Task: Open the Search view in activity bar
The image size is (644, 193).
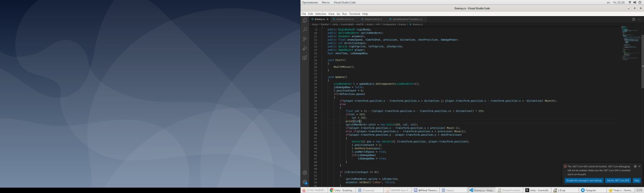Action: (305, 30)
